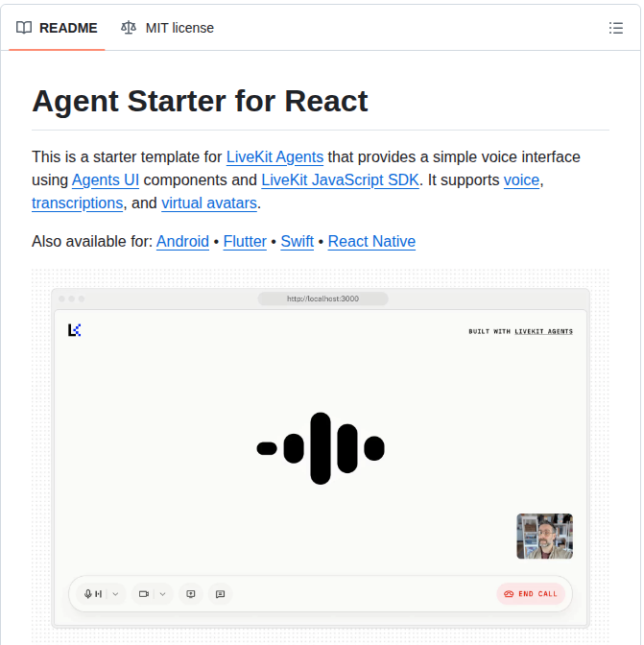This screenshot has height=645, width=644.
Task: Open LiveKit JavaScript SDK link
Action: tap(340, 180)
